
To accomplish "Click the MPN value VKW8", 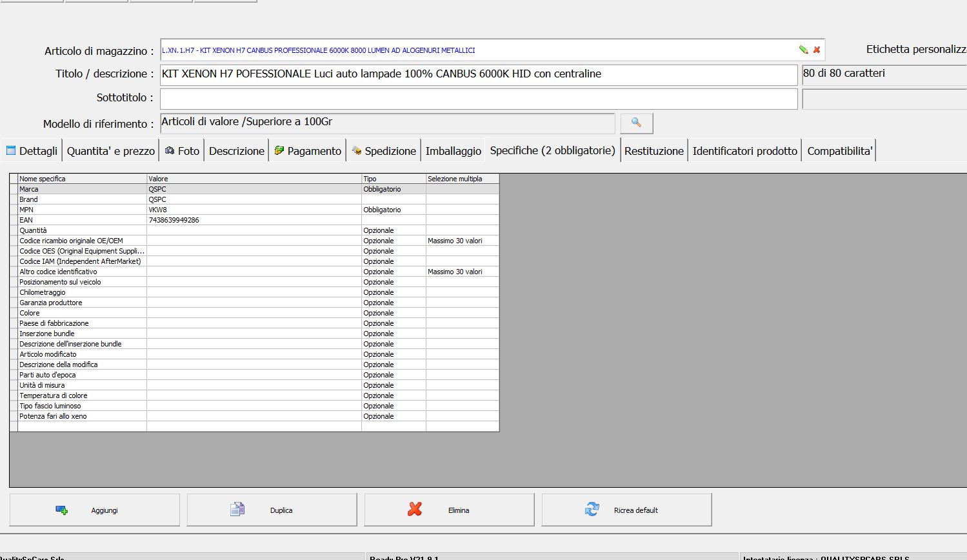I will coord(254,210).
